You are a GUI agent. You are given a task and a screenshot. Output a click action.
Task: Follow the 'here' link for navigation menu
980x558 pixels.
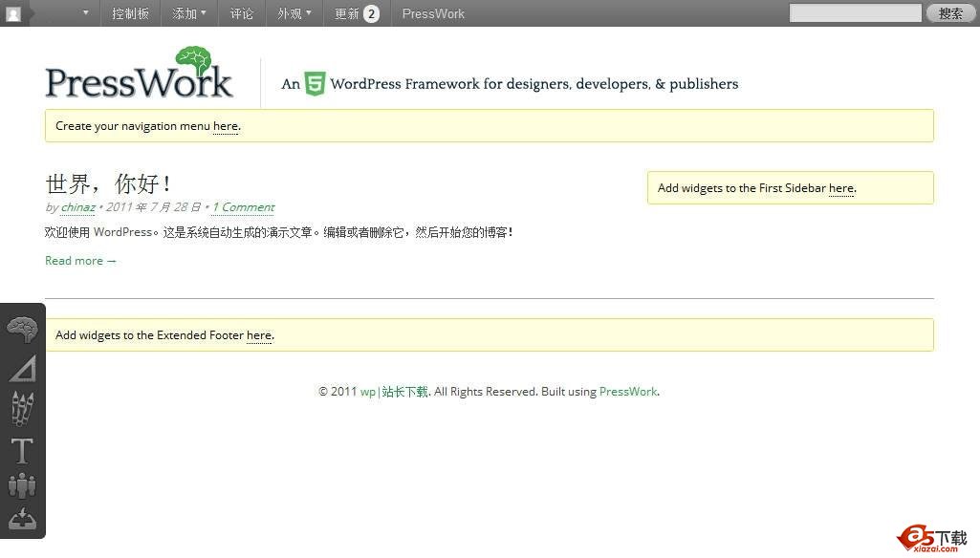point(226,126)
